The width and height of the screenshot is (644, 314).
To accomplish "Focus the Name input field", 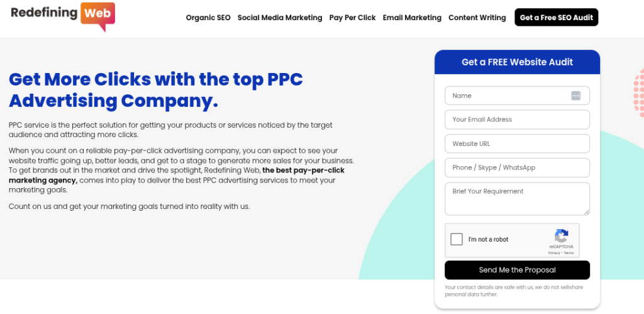I will (506, 96).
